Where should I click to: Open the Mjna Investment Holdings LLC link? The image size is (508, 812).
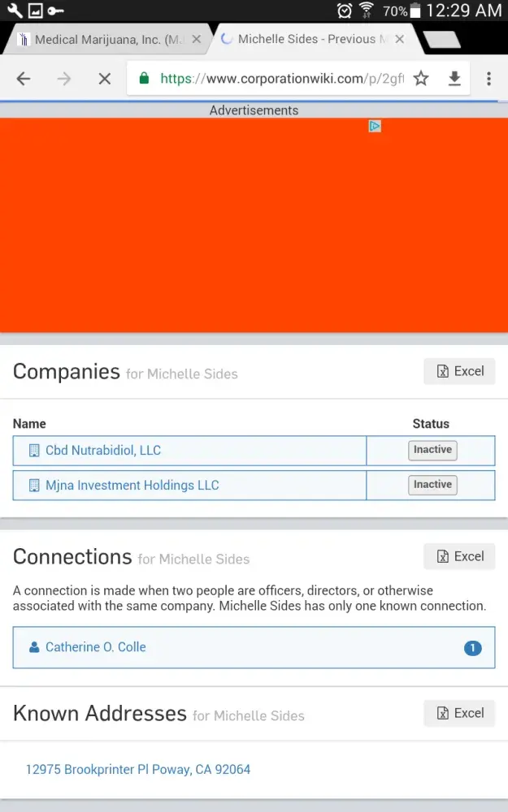tap(132, 486)
